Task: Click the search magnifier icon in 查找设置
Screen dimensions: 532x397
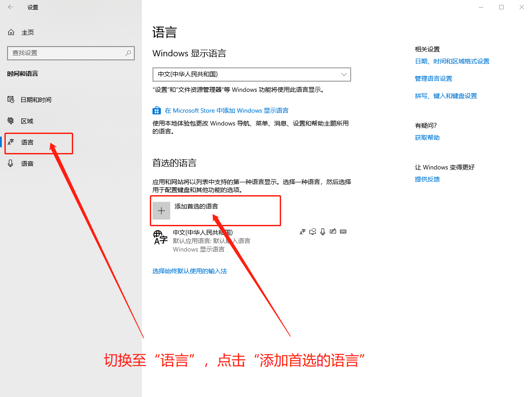Action: [x=128, y=53]
